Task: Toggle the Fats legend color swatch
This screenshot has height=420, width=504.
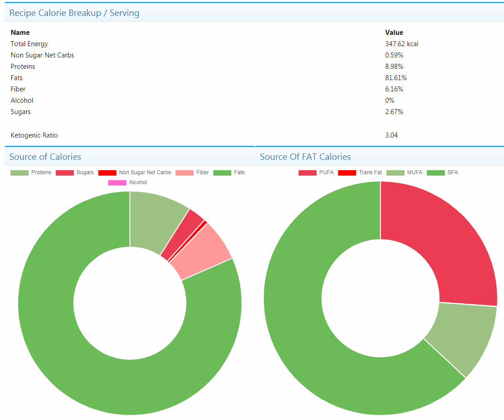Action: pyautogui.click(x=222, y=173)
